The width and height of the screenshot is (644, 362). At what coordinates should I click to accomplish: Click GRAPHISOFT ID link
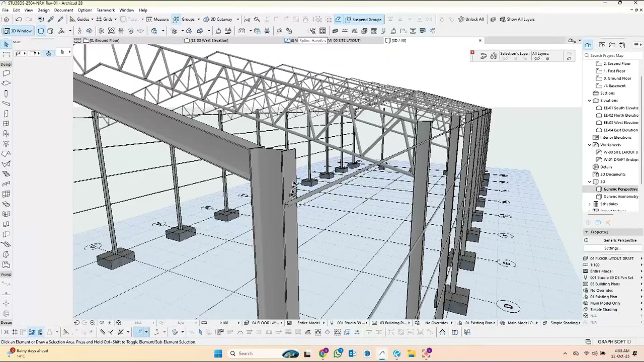(x=610, y=342)
